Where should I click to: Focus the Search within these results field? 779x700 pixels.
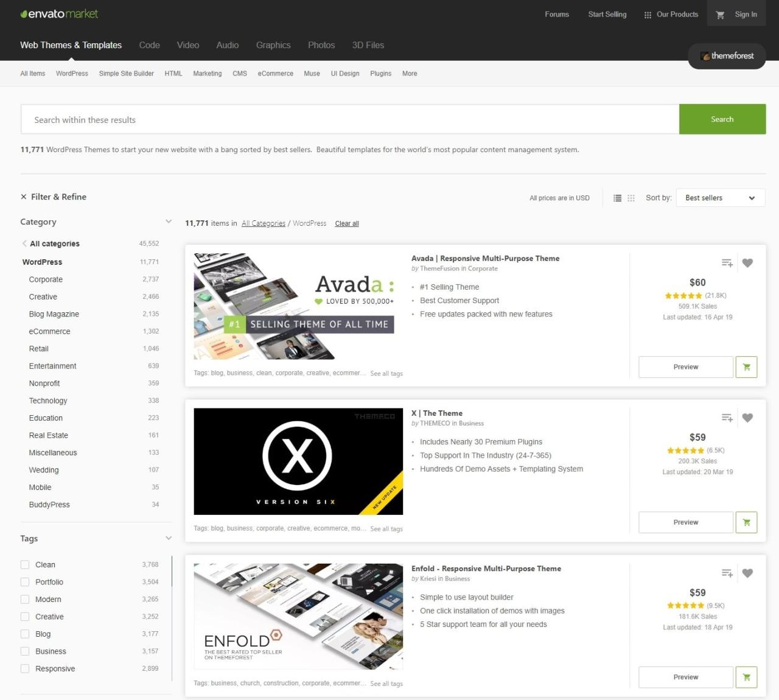coord(350,119)
